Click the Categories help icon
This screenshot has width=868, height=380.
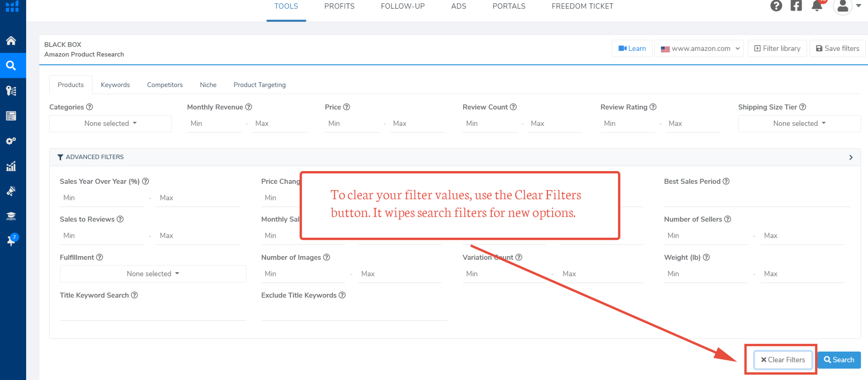[90, 107]
